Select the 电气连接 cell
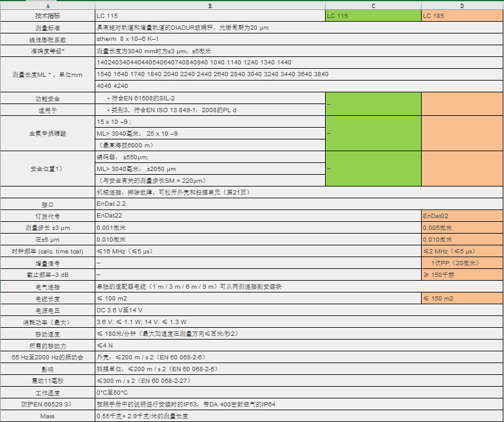Viewport: 504px width, 422px height. [x=48, y=286]
